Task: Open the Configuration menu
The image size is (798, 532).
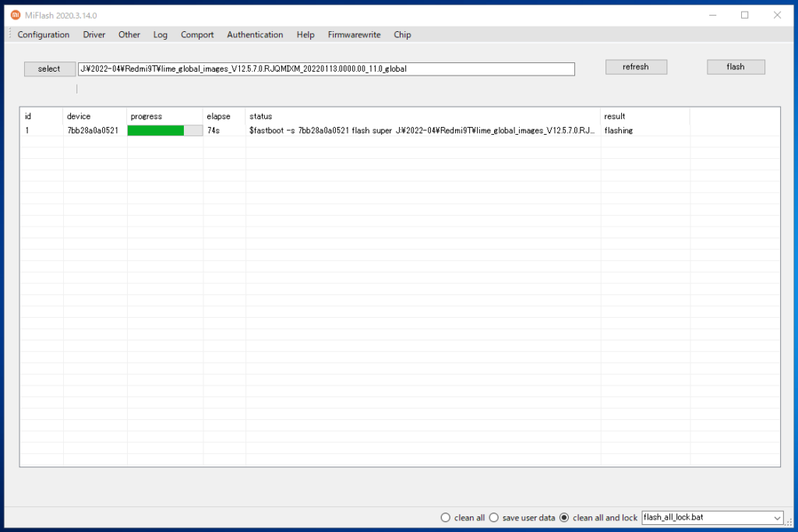Action: tap(44, 34)
